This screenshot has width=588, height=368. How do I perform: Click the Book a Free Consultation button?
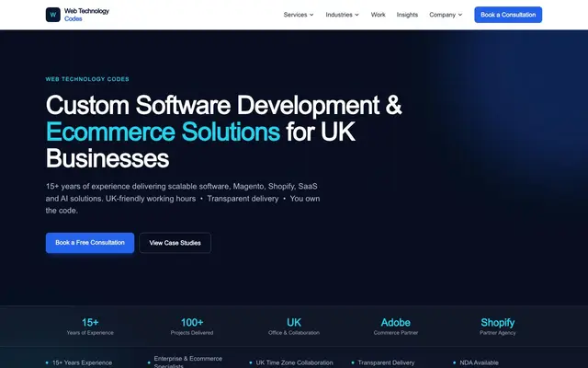(x=90, y=243)
